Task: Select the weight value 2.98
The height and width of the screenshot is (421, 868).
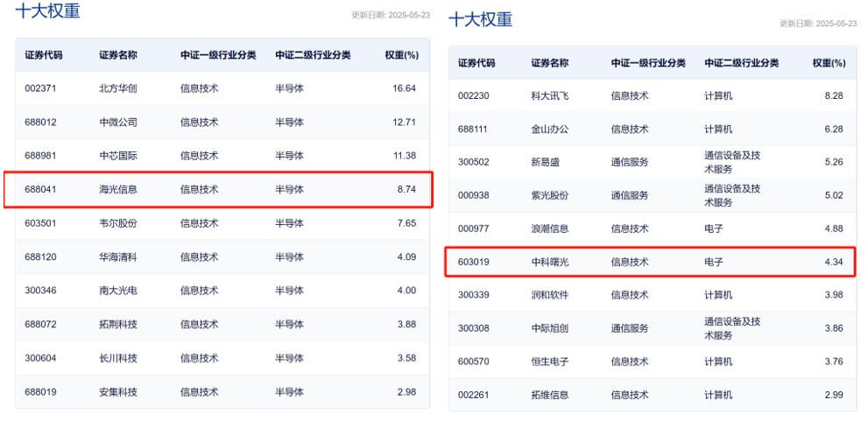Action: point(407,392)
